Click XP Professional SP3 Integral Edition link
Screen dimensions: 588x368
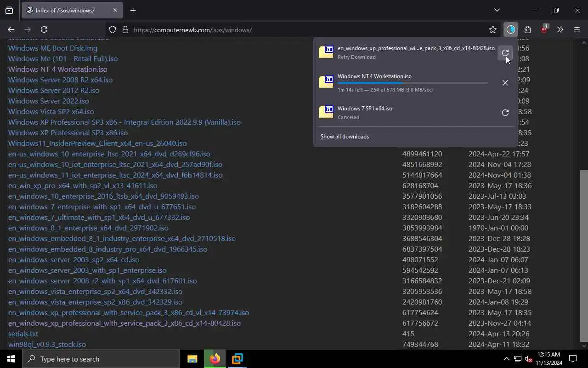(x=124, y=122)
